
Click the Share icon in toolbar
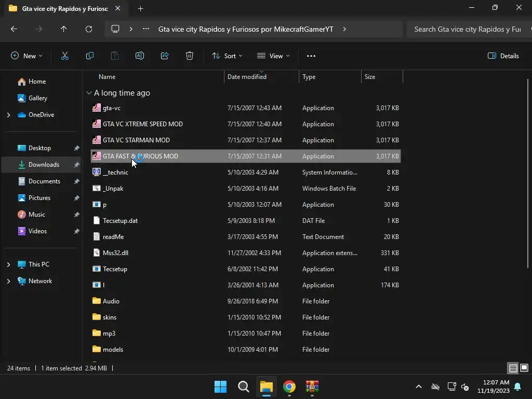[x=165, y=56]
